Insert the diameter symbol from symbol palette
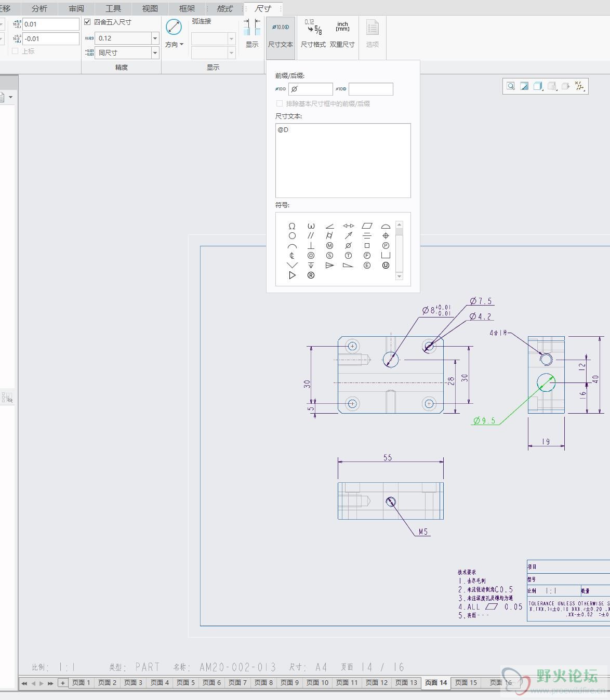 pyautogui.click(x=348, y=245)
